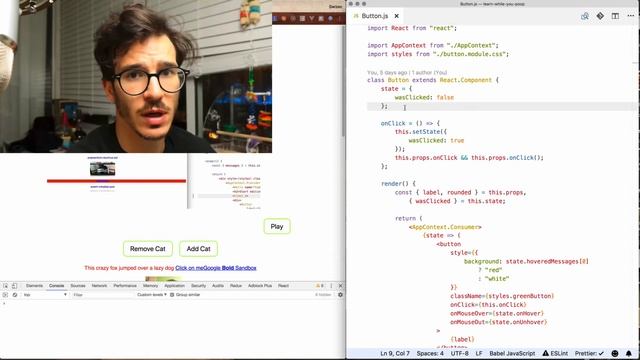This screenshot has width=640, height=360.
Task: Split the editor with the split icon
Action: 615,16
